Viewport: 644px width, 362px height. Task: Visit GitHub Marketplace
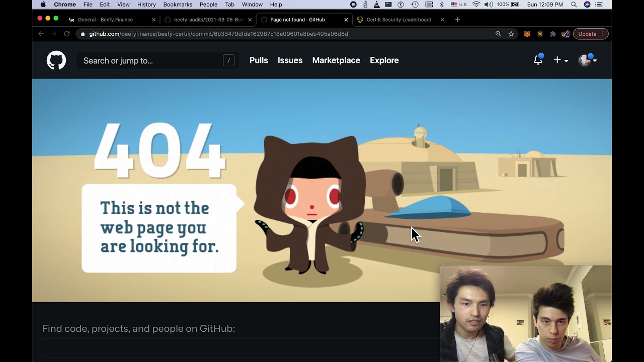click(x=336, y=60)
